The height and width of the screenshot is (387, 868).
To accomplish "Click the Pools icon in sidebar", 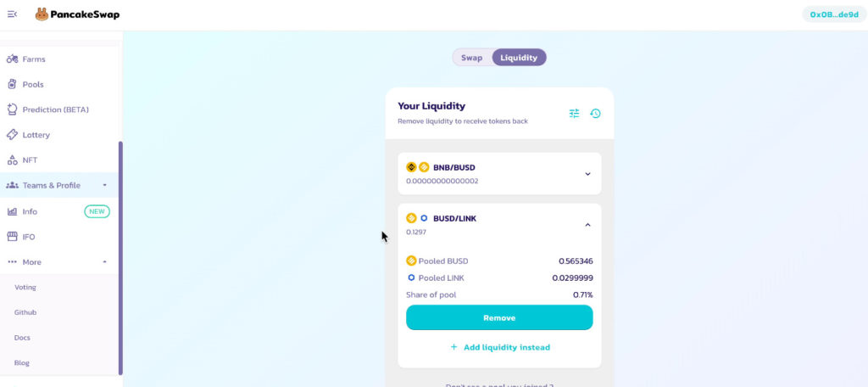I will click(12, 84).
